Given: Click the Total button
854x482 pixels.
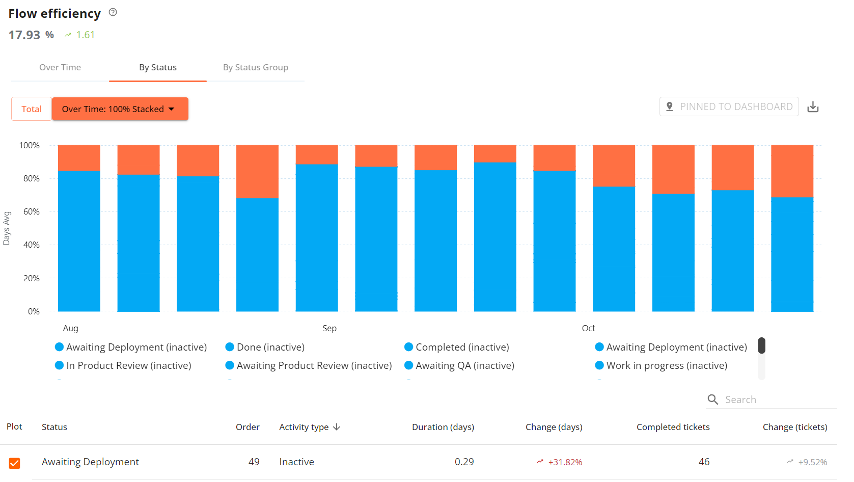Looking at the screenshot, I should point(32,109).
